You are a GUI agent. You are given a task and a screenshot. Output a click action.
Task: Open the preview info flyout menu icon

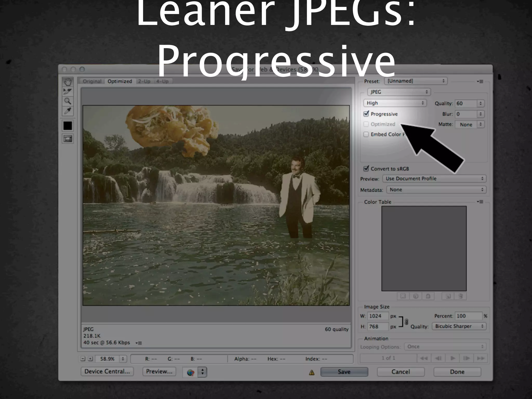[139, 343]
